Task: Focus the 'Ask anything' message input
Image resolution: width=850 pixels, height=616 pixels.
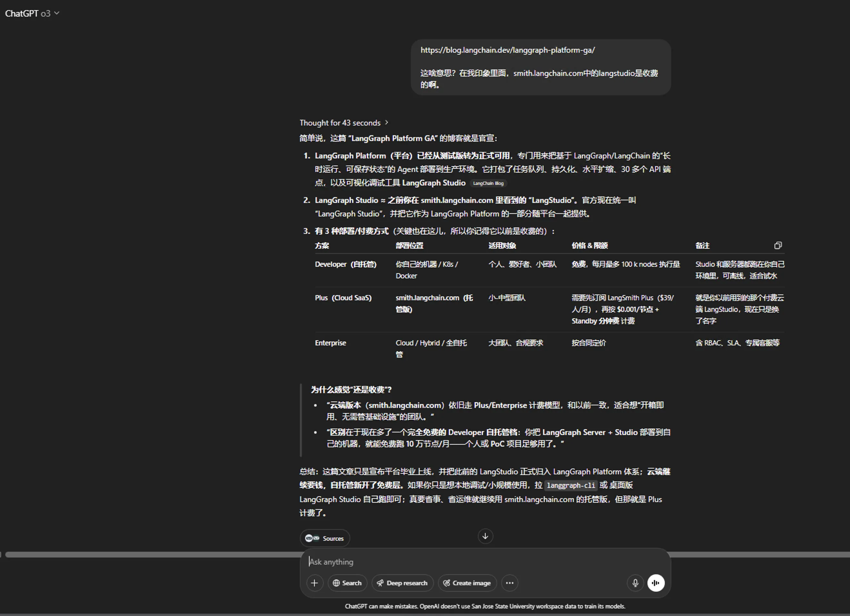Action: 485,561
